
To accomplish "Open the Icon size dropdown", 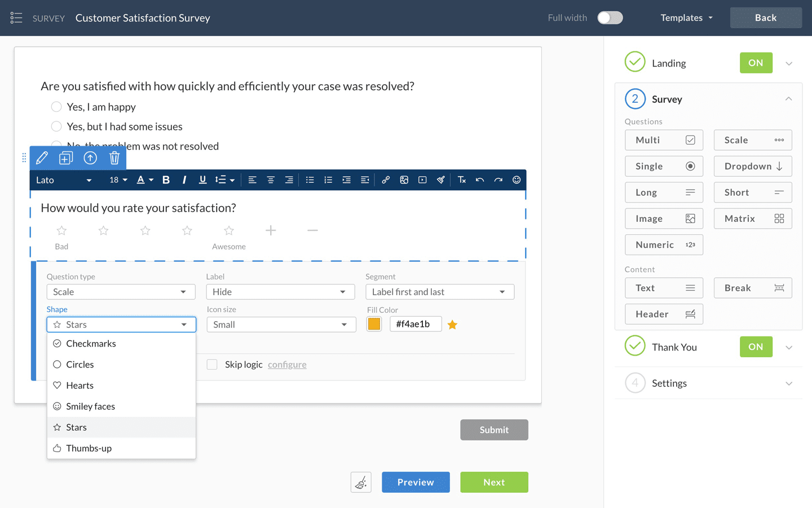I will click(x=281, y=325).
